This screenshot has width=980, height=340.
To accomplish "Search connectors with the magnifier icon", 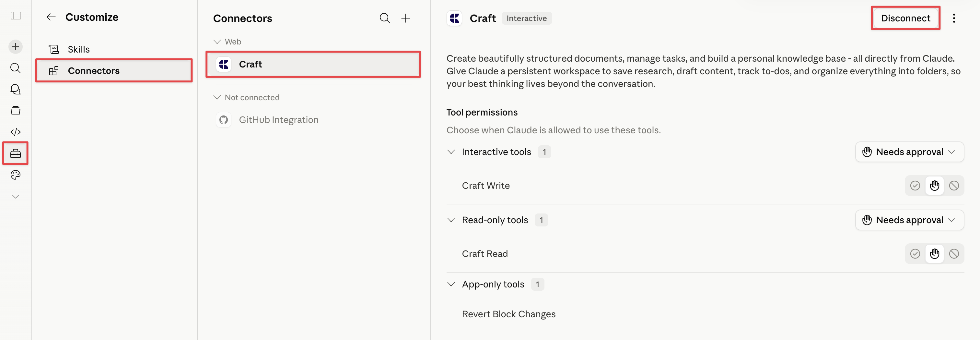I will pyautogui.click(x=385, y=18).
